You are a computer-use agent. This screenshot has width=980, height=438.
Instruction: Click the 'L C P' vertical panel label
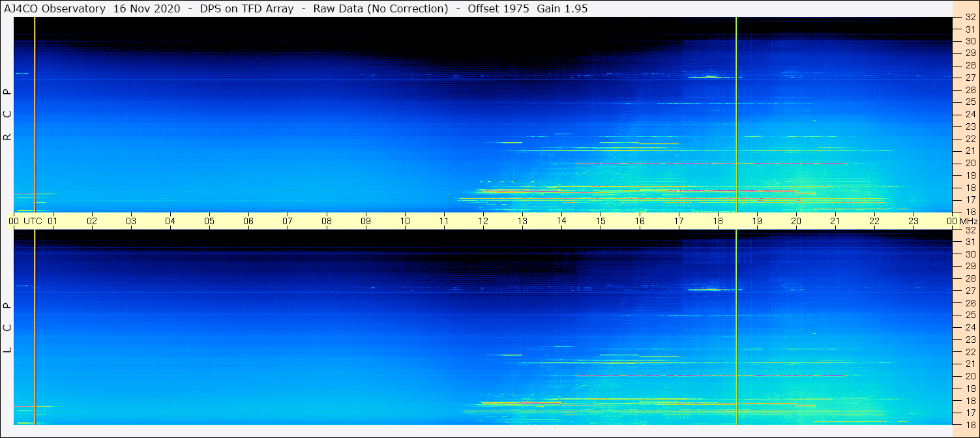[x=8, y=328]
